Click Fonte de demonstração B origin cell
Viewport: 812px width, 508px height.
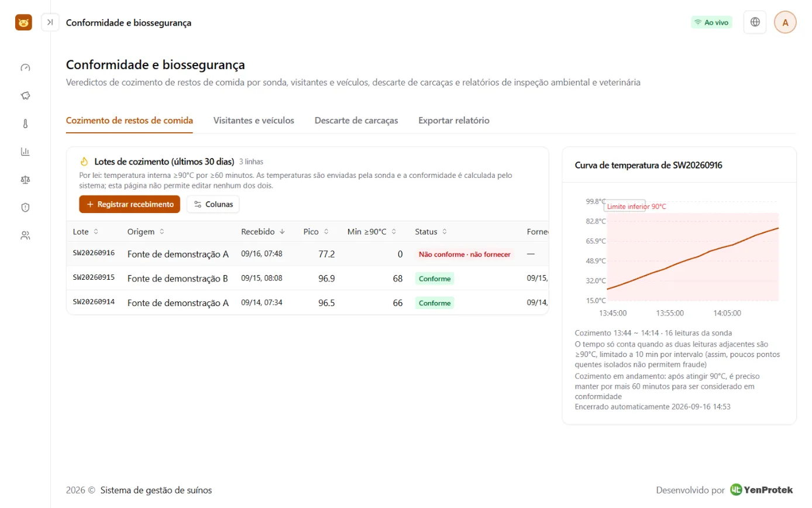pyautogui.click(x=178, y=279)
